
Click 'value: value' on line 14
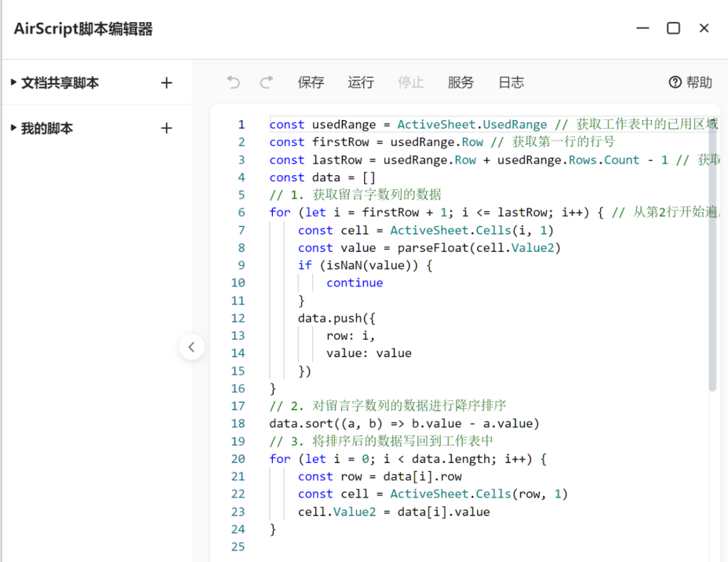point(369,354)
